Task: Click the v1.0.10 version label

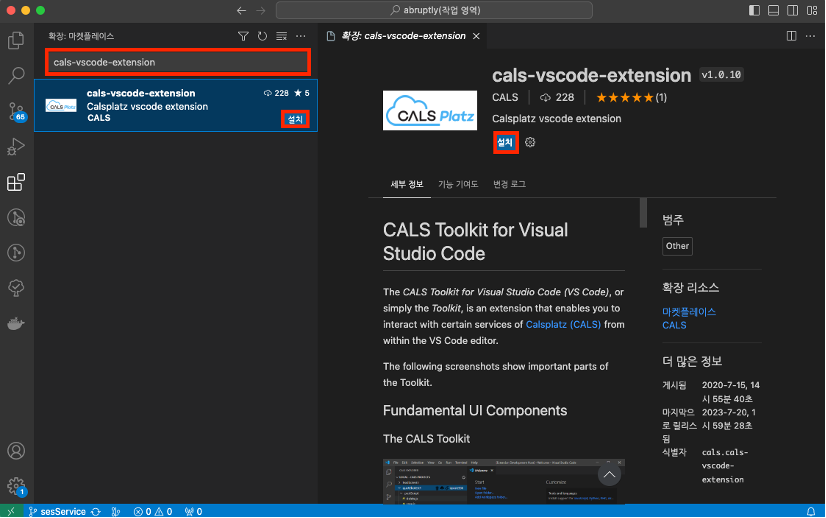Action: tap(721, 75)
